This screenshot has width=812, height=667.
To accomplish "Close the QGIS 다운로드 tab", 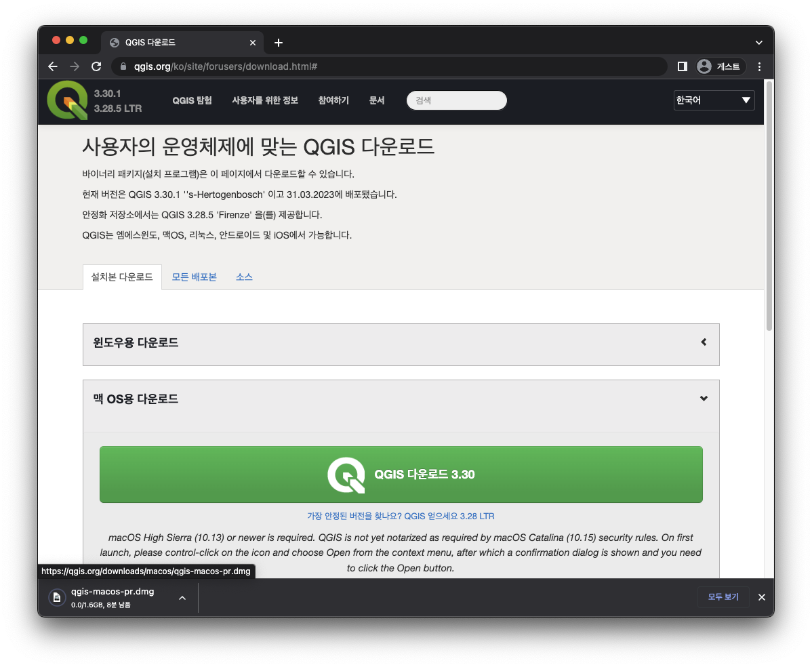I will 253,43.
